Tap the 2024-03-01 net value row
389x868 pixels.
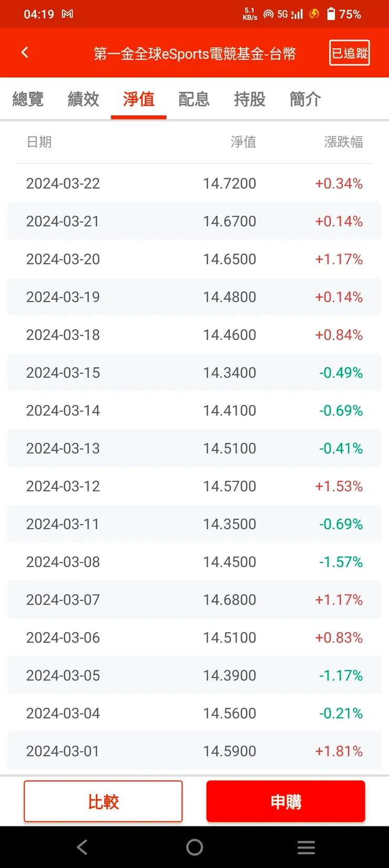[x=194, y=751]
